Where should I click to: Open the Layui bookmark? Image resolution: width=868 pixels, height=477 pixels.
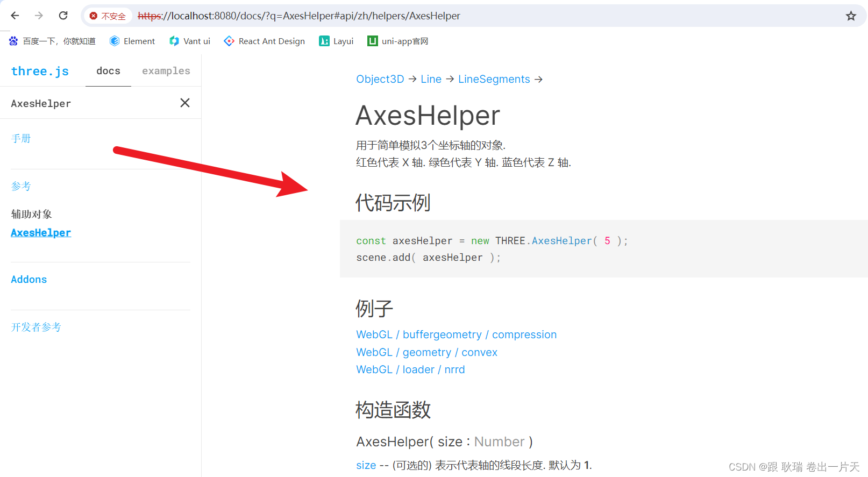point(336,41)
